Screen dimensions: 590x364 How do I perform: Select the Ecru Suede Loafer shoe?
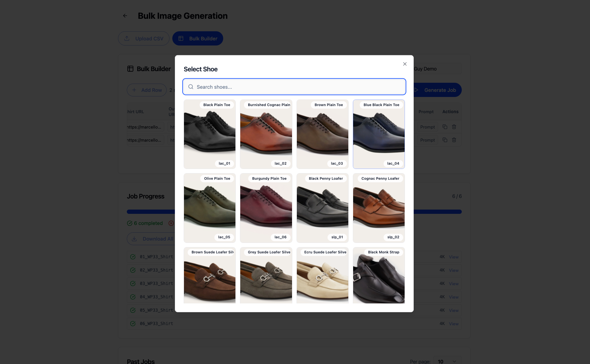[322, 275]
